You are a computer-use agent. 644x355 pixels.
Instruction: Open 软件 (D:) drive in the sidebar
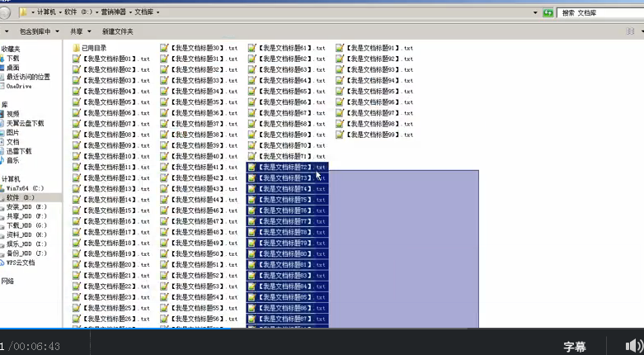[x=19, y=198]
